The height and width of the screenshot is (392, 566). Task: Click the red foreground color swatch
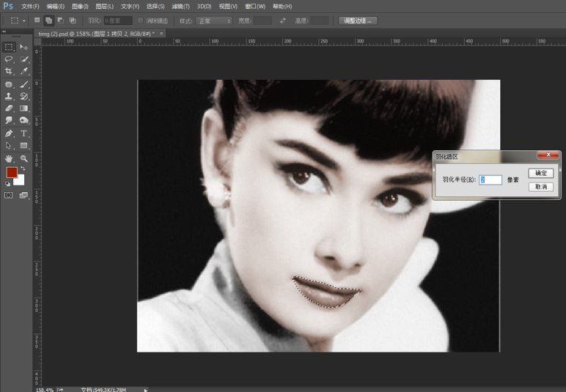tap(11, 172)
